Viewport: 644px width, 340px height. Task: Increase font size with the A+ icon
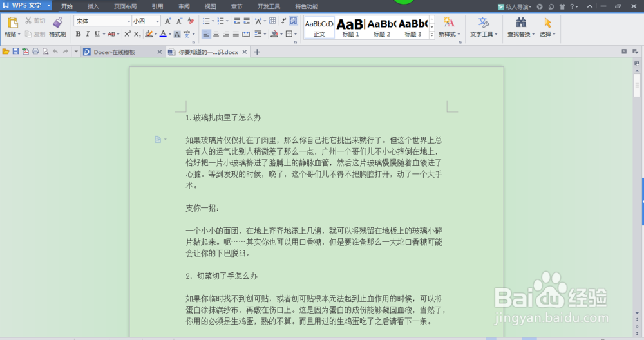[x=167, y=21]
